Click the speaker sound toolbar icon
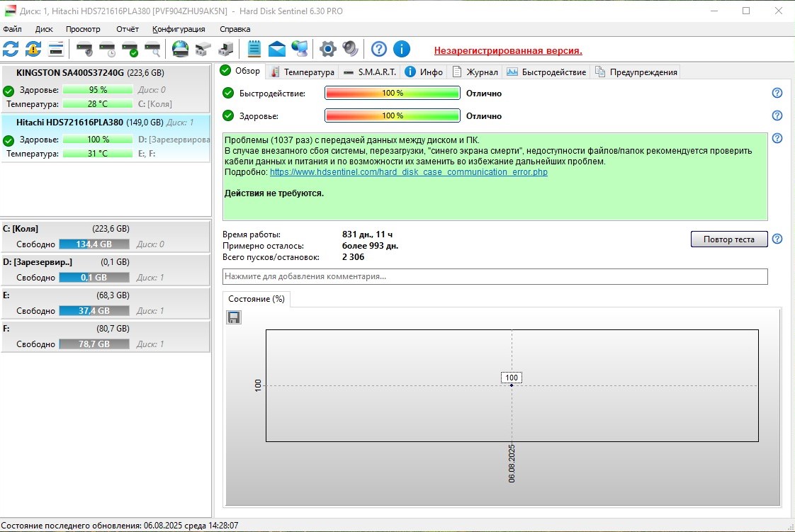Image resolution: width=795 pixels, height=532 pixels. (350, 49)
